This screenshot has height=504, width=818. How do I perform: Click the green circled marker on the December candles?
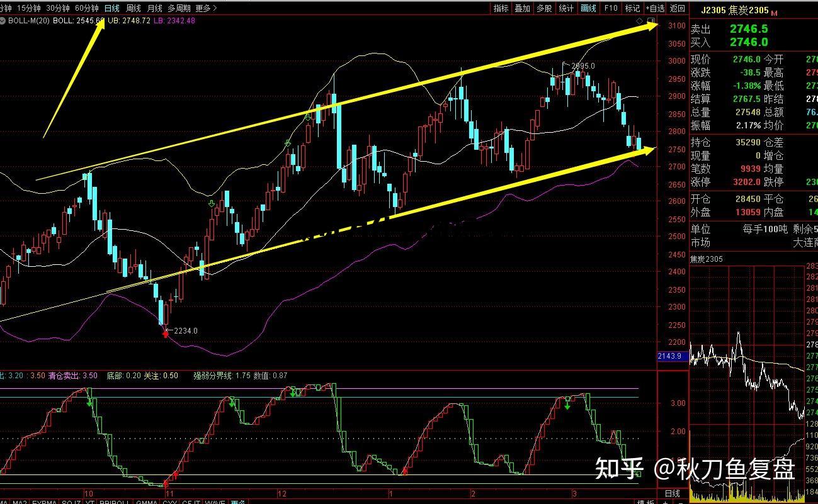288,143
